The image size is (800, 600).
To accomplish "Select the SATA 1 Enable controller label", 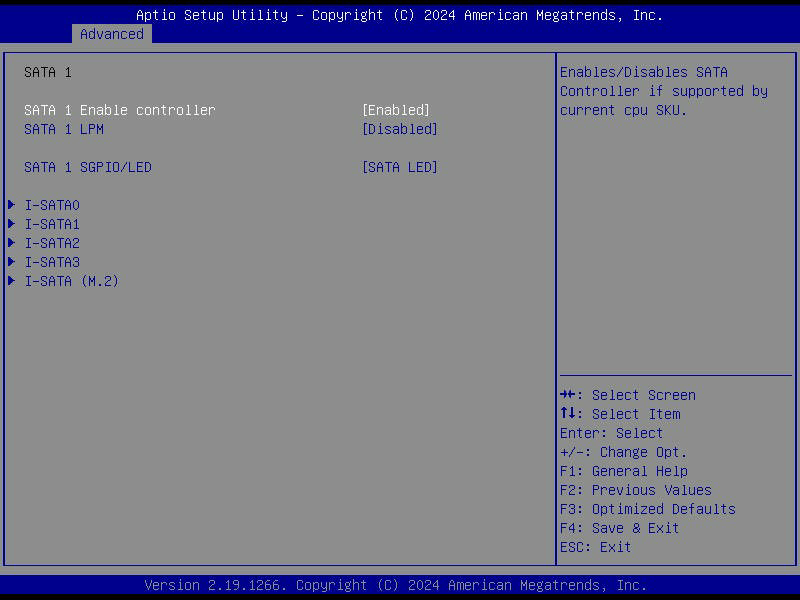I will tap(119, 110).
